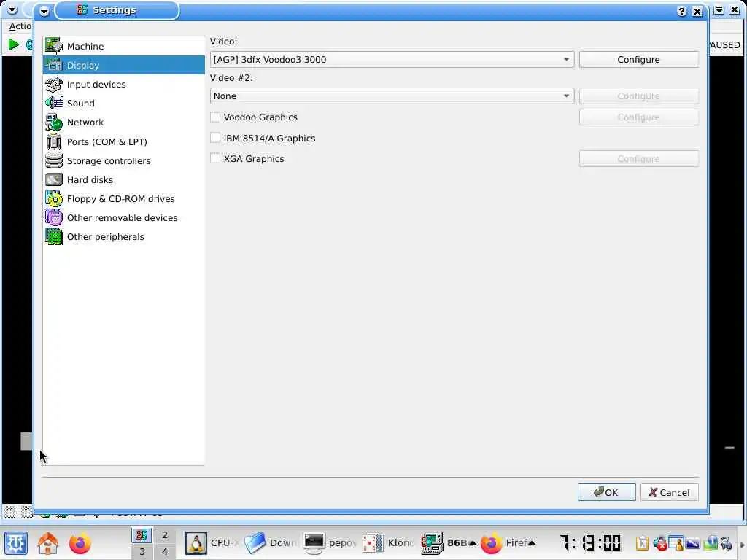
Task: Click the Network icon in sidebar
Action: (x=54, y=122)
